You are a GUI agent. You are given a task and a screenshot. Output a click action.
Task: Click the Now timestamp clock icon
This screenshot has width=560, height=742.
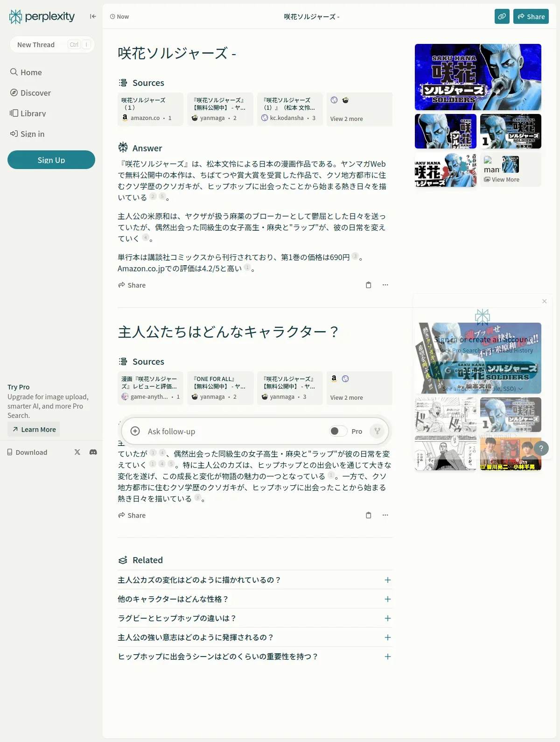(112, 16)
